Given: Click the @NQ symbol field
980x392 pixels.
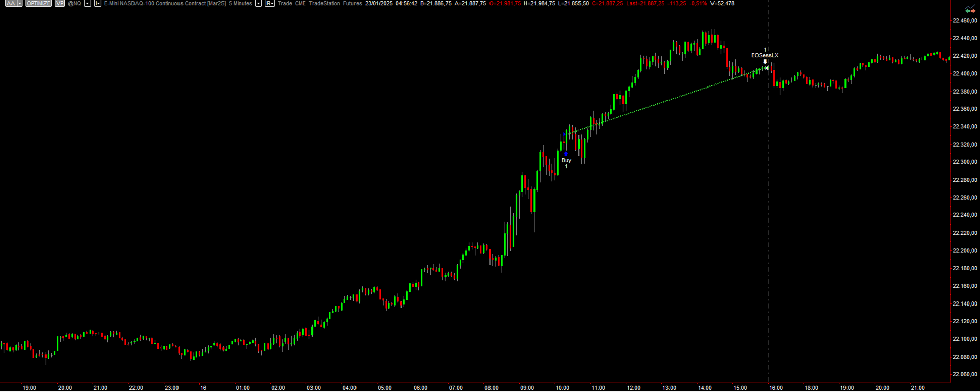Looking at the screenshot, I should tap(74, 4).
